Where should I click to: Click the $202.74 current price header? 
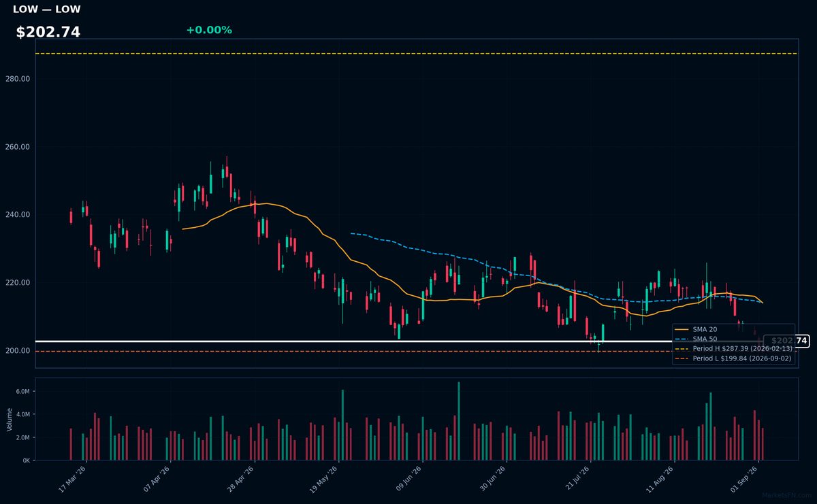[x=48, y=32]
